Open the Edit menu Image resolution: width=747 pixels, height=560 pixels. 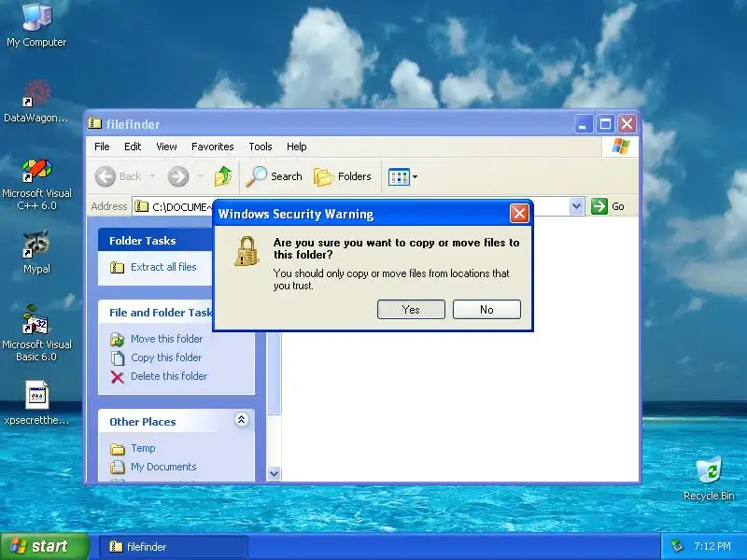click(x=133, y=147)
